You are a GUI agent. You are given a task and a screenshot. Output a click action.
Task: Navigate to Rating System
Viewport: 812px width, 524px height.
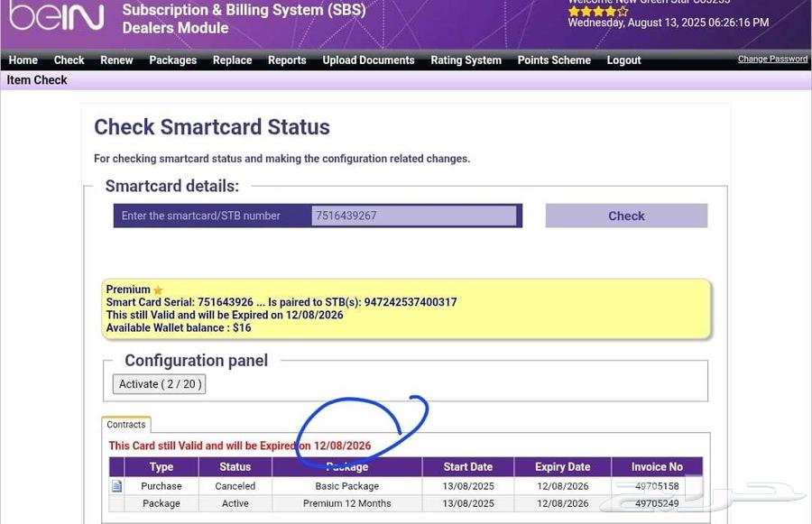click(466, 60)
